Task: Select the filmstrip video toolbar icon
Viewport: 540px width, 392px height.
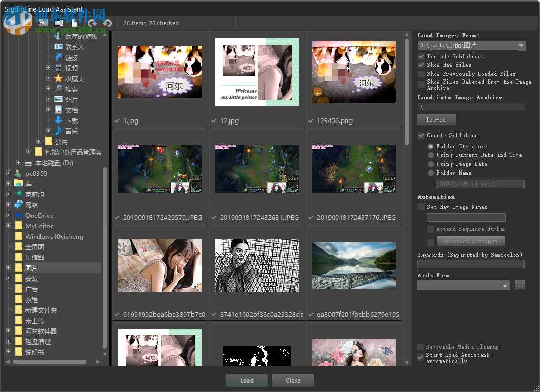Action: [58, 23]
